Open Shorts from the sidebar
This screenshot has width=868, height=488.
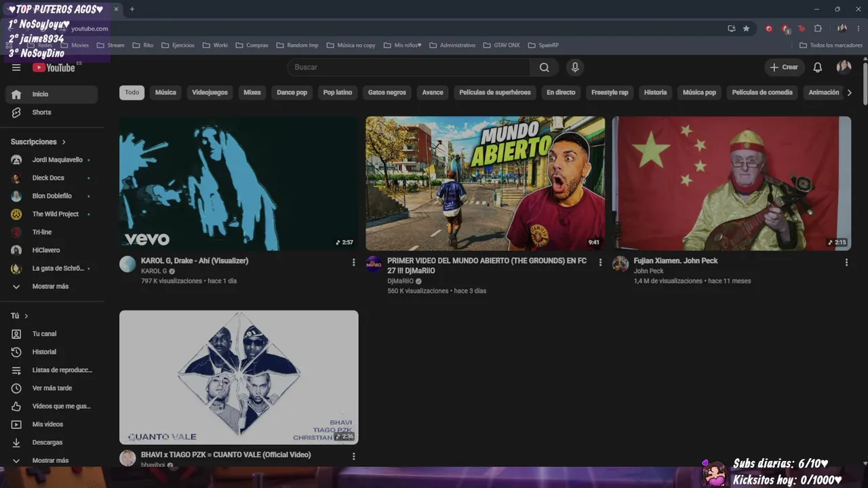(52, 113)
